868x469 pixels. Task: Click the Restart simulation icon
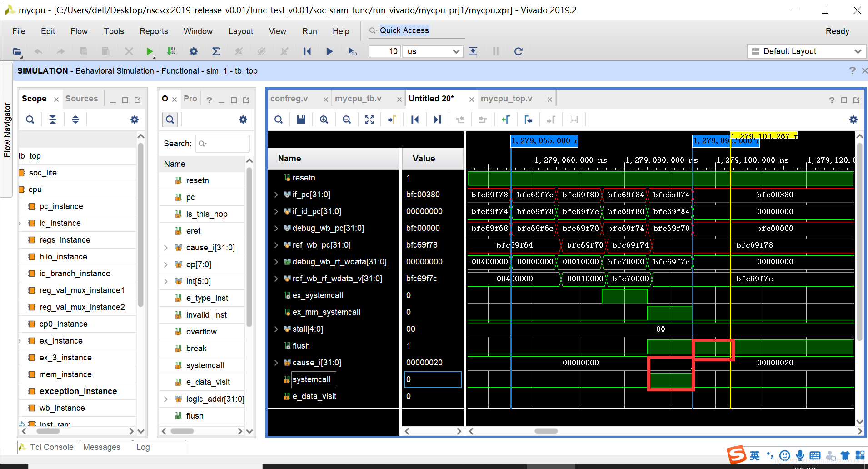307,51
